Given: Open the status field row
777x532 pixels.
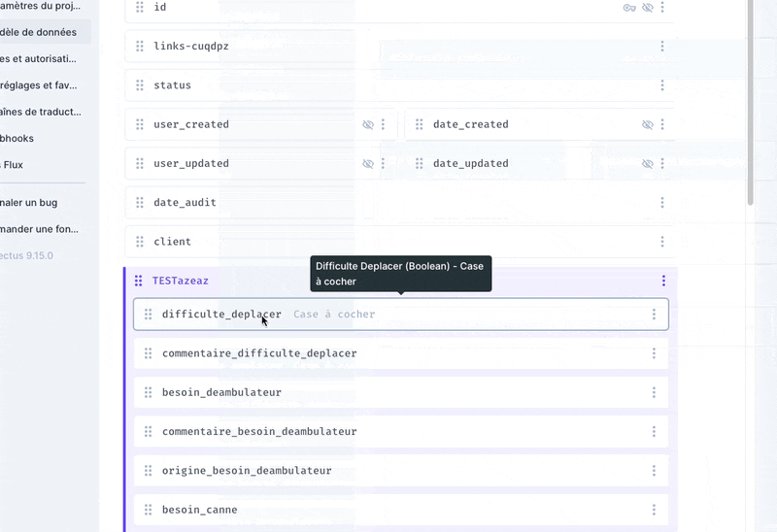Looking at the screenshot, I should [x=399, y=85].
